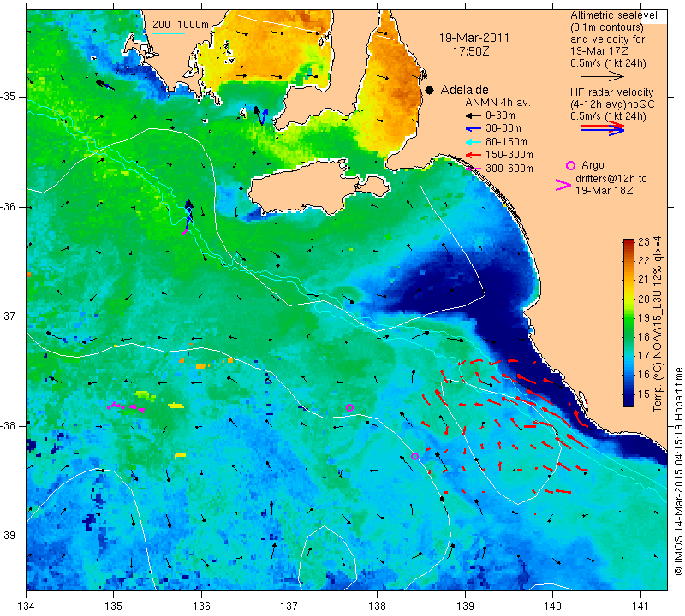Click the Argo float circle near 138.4E on the map

click(x=415, y=457)
